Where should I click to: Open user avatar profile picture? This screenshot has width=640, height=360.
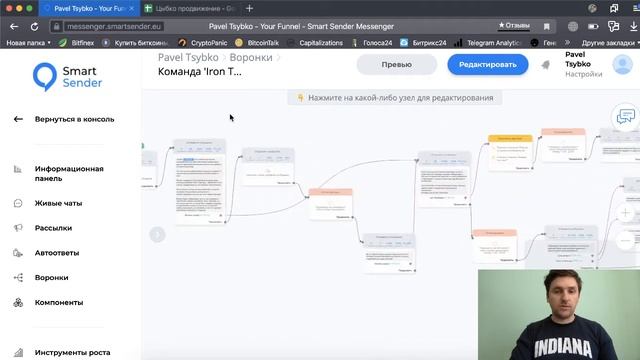tap(622, 64)
